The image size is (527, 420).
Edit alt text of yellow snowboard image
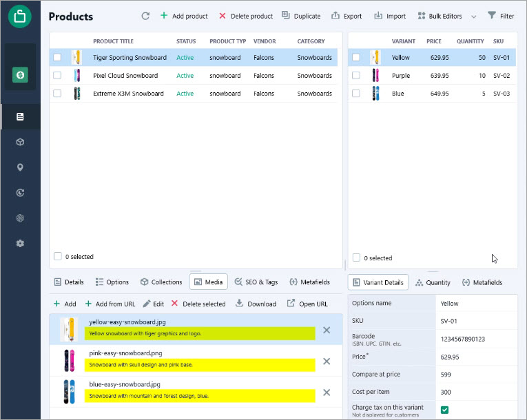coord(200,334)
